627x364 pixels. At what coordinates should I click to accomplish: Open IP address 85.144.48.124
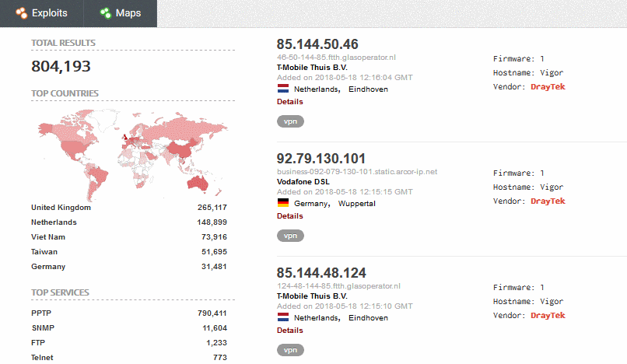[321, 273]
